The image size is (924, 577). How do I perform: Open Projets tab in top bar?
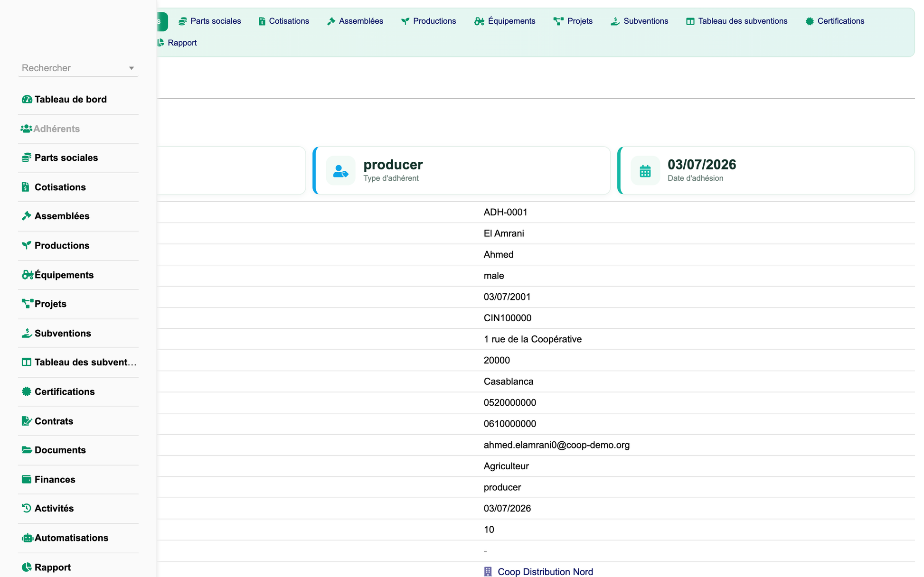(573, 21)
